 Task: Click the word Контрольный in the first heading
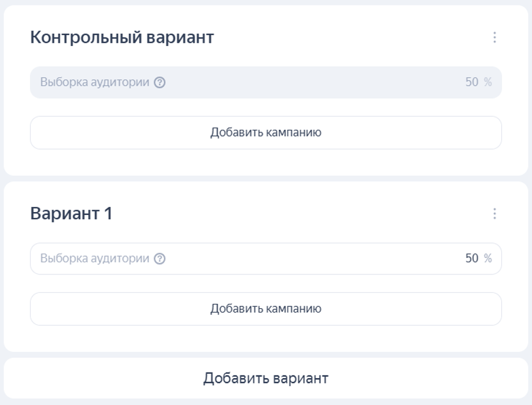[85, 37]
